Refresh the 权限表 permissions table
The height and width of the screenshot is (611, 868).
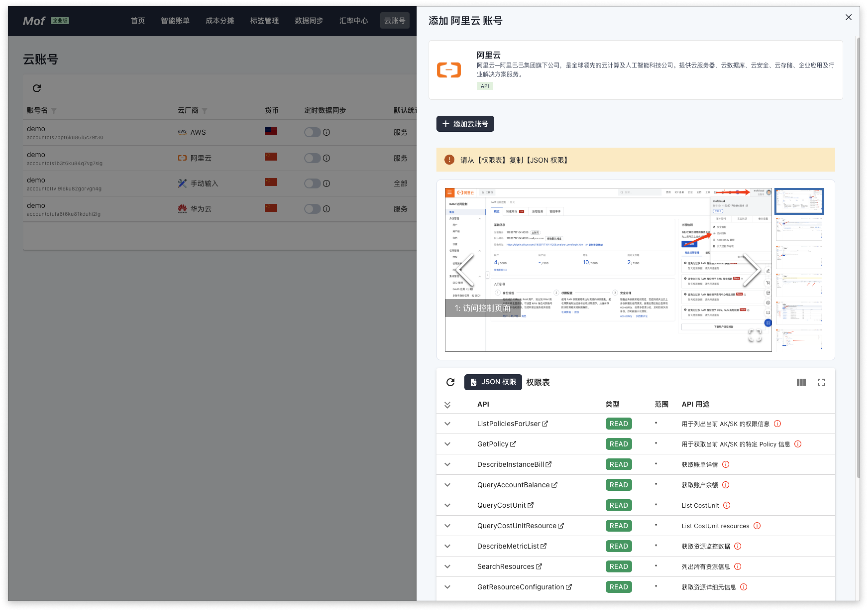(x=450, y=382)
